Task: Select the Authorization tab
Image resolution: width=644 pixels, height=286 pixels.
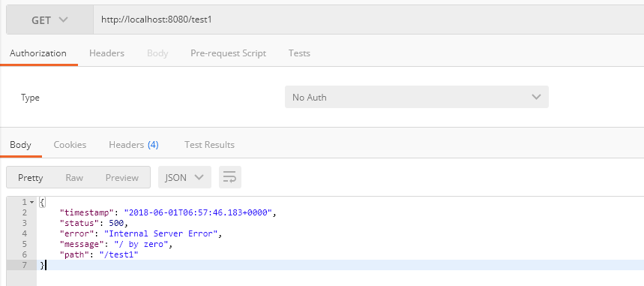Action: coord(38,53)
